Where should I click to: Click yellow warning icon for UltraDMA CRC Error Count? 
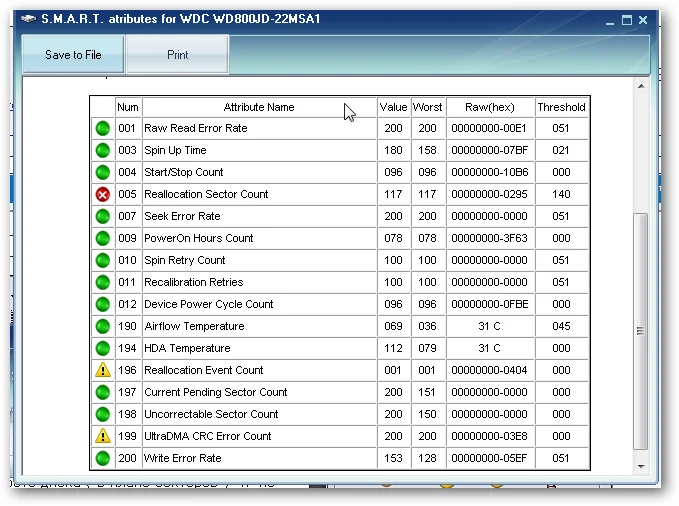103,436
